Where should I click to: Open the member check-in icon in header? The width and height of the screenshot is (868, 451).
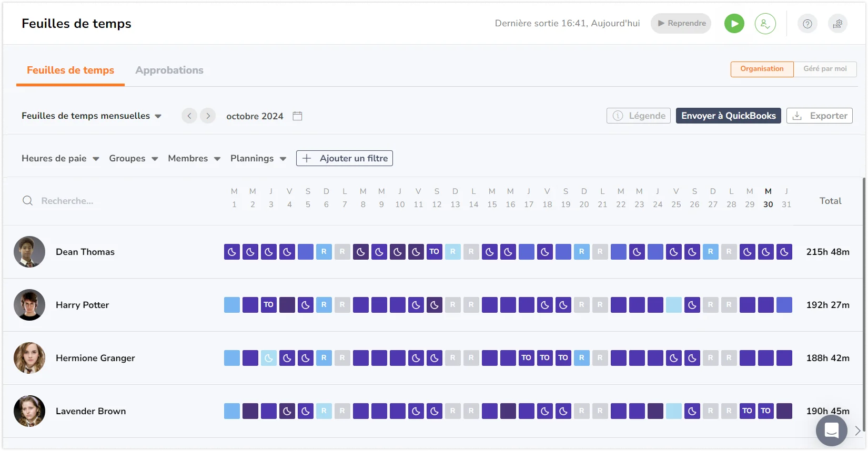pos(765,24)
